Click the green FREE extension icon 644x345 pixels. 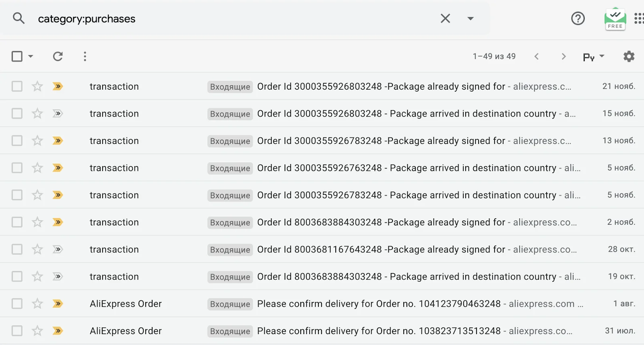(615, 19)
